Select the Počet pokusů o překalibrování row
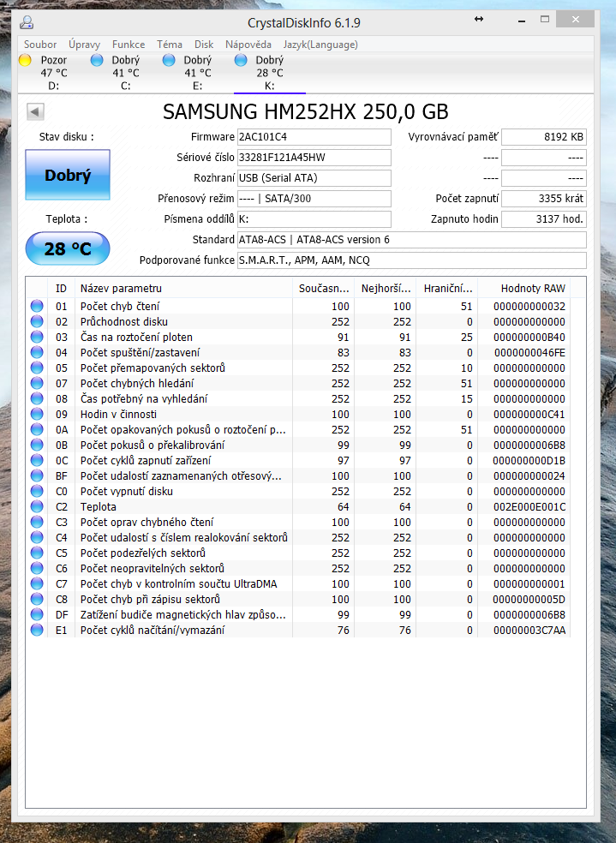 tap(298, 445)
